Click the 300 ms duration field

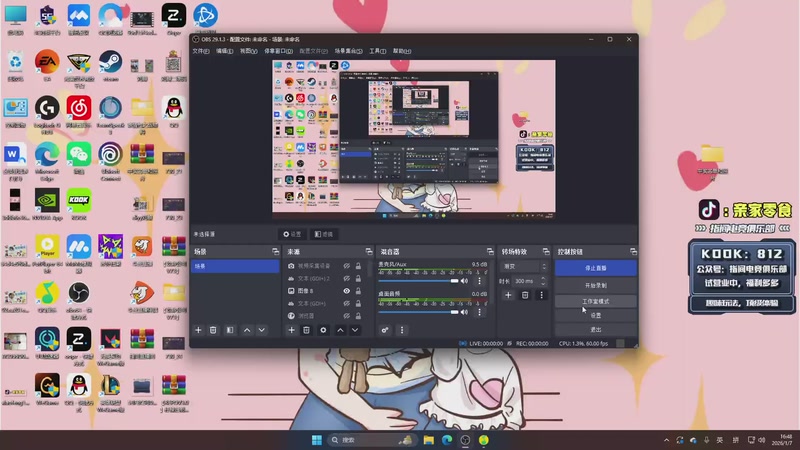point(526,281)
